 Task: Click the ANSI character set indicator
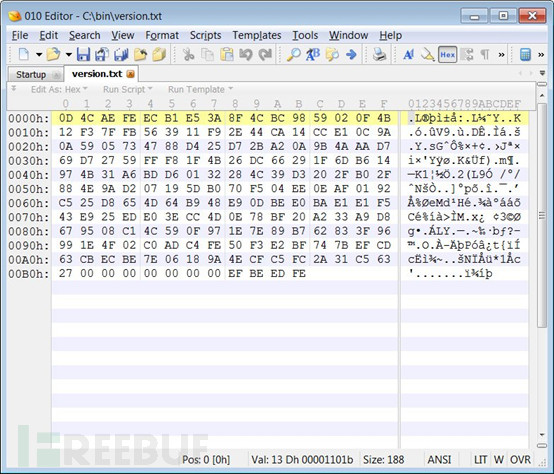(439, 460)
